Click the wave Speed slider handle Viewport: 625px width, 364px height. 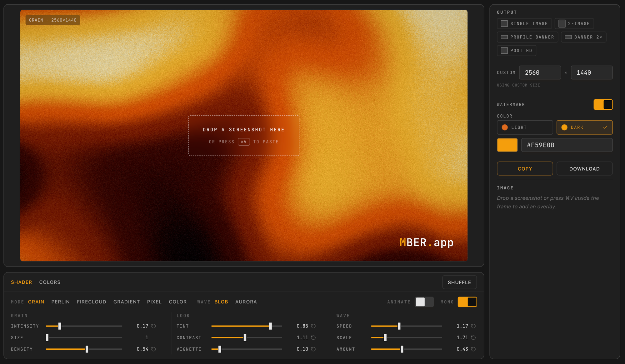[399, 326]
